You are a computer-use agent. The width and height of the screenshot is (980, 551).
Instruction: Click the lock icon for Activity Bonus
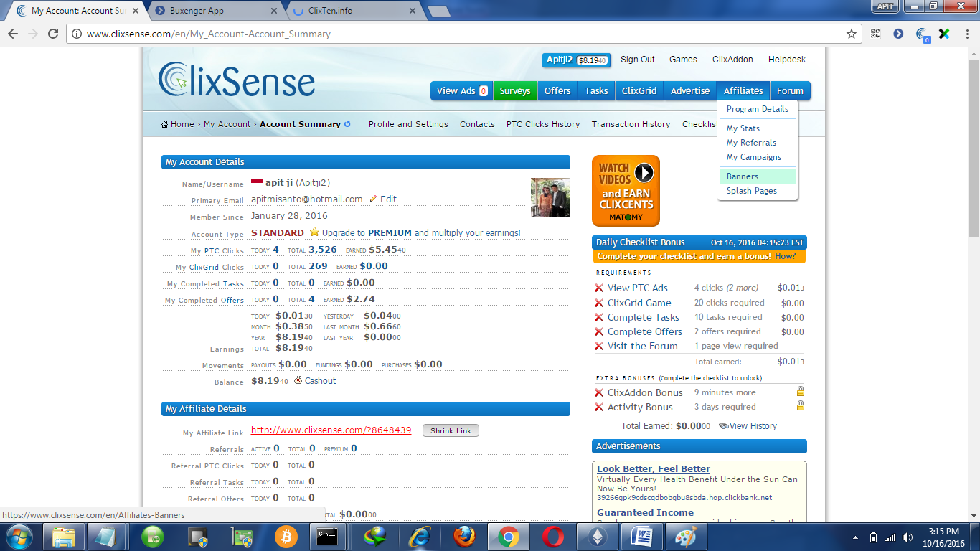tap(800, 405)
